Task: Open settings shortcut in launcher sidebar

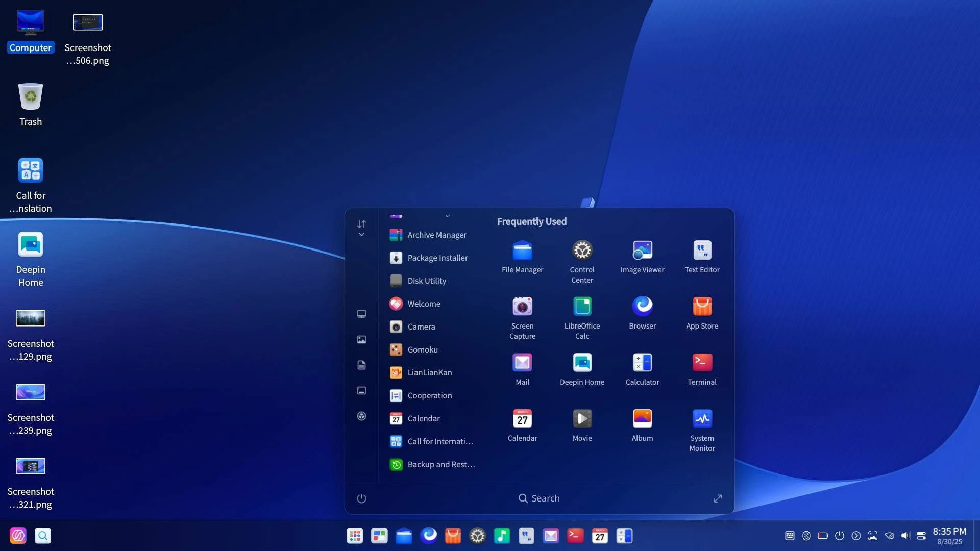Action: point(361,416)
